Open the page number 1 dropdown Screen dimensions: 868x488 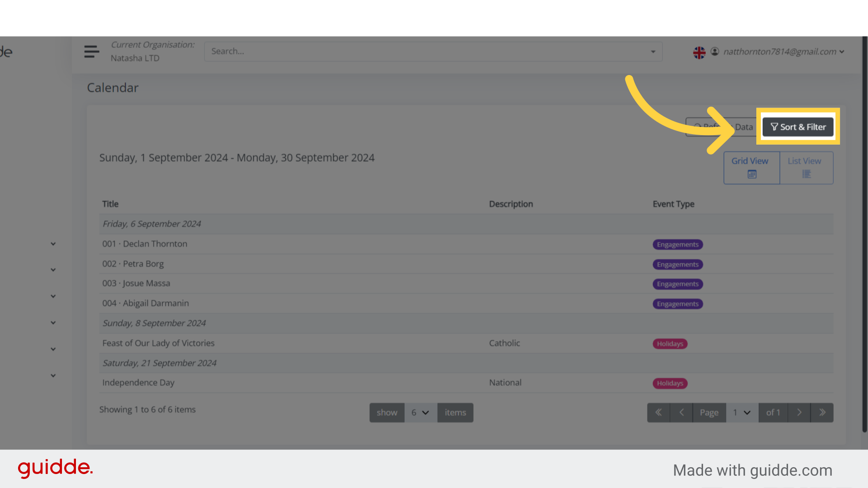click(742, 413)
